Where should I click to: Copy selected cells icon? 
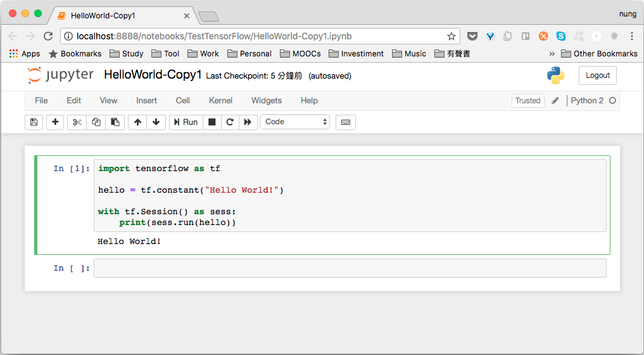click(96, 122)
